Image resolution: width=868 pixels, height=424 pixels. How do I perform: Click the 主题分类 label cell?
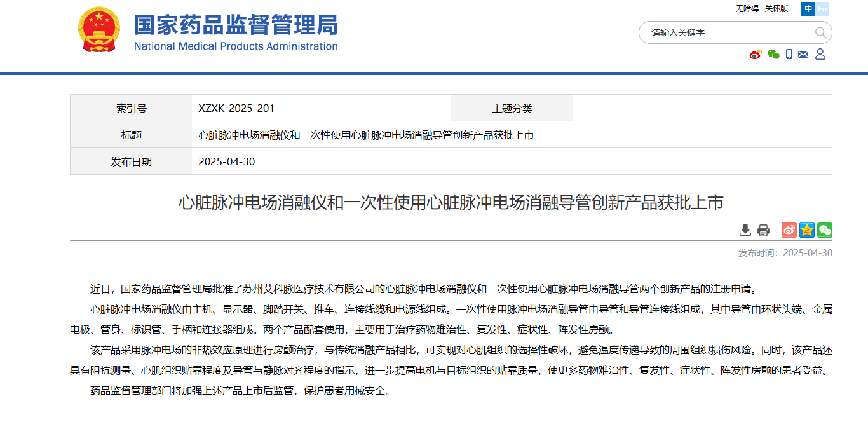coord(512,108)
